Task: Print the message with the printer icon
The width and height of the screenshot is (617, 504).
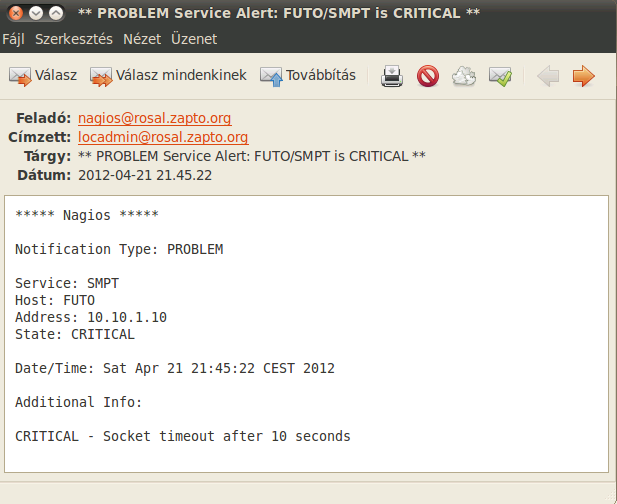Action: pyautogui.click(x=392, y=76)
